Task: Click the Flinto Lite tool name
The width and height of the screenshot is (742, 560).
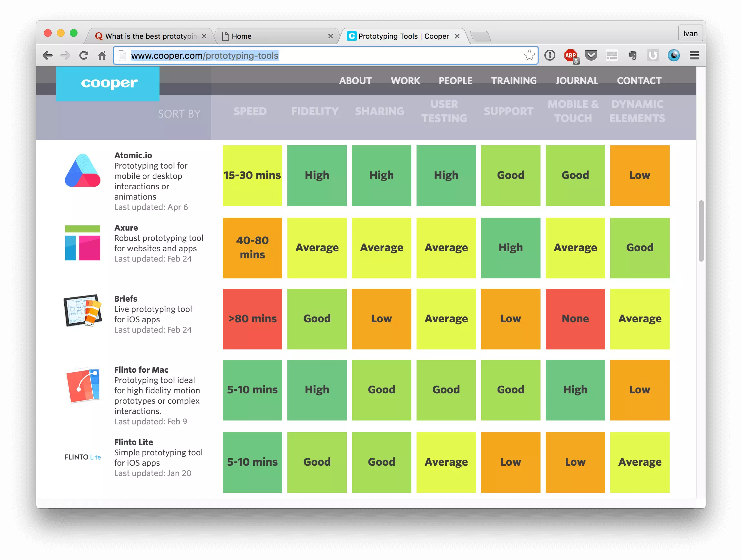Action: [x=133, y=442]
